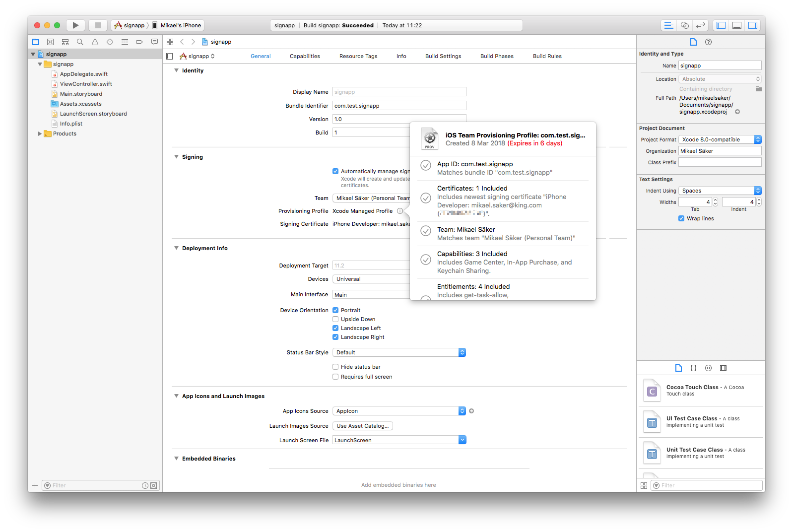Show the Code Snippet library
The width and height of the screenshot is (793, 532).
click(x=693, y=368)
